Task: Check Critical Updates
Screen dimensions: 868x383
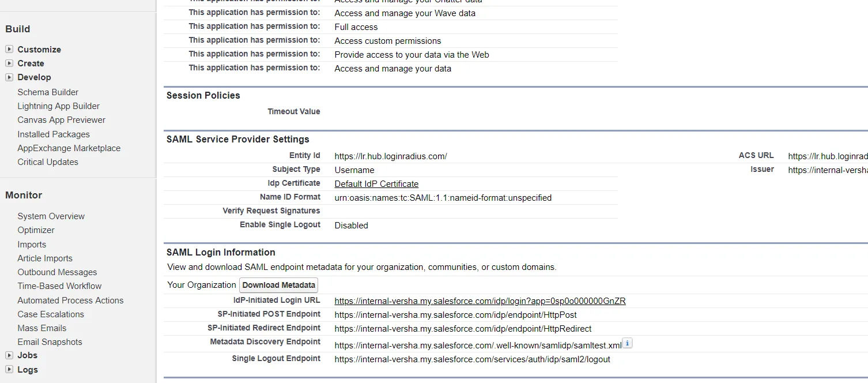Action: 47,162
